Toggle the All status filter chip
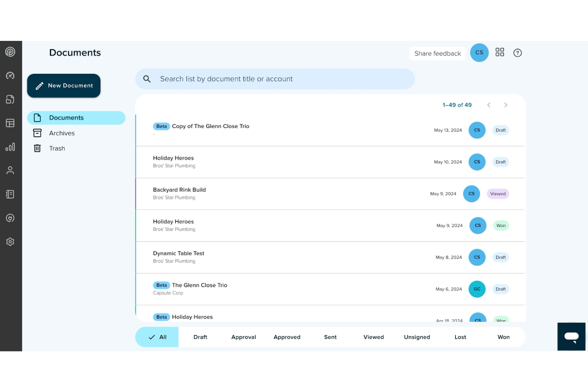This screenshot has height=392, width=588. [157, 337]
